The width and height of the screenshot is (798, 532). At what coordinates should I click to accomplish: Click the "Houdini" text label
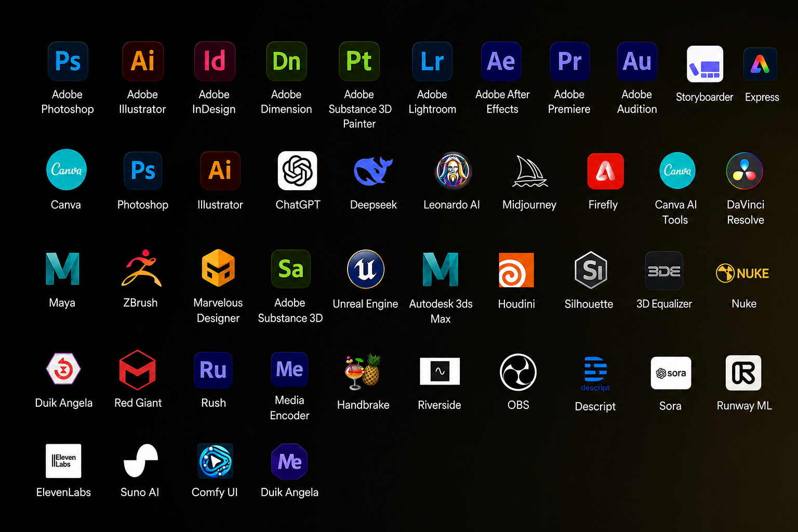(x=516, y=304)
